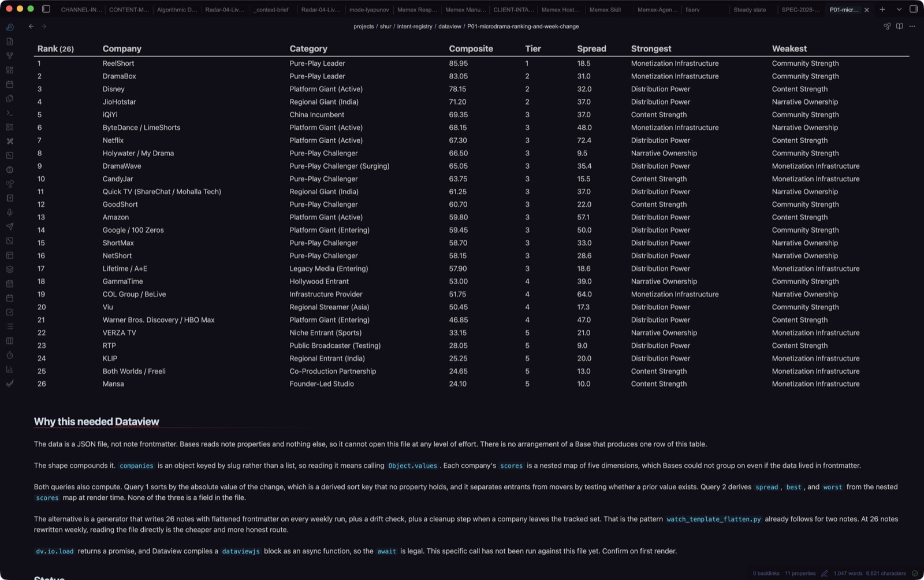This screenshot has width=924, height=580.
Task: Click the paper plane send icon
Action: point(10,226)
